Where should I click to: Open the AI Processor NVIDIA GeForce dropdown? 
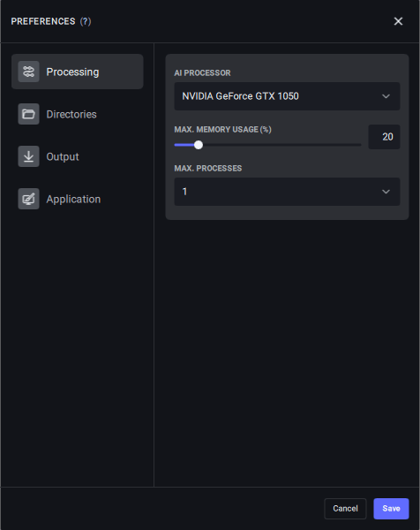coord(287,96)
